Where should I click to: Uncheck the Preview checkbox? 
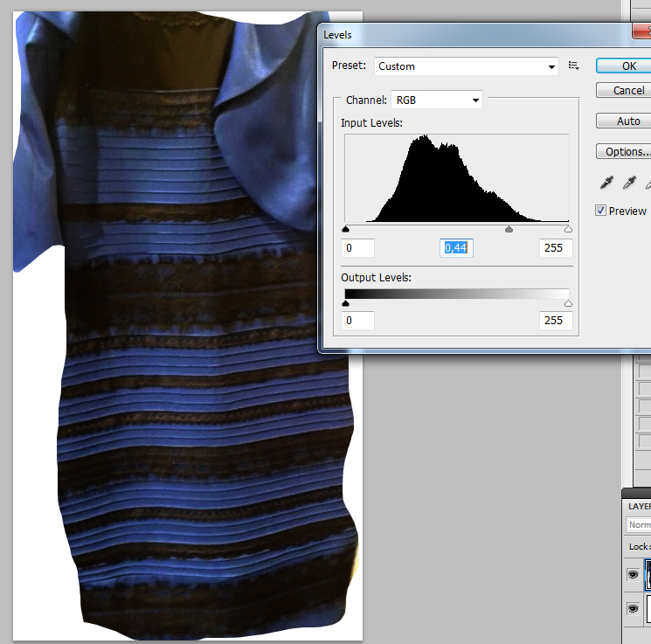pyautogui.click(x=600, y=211)
